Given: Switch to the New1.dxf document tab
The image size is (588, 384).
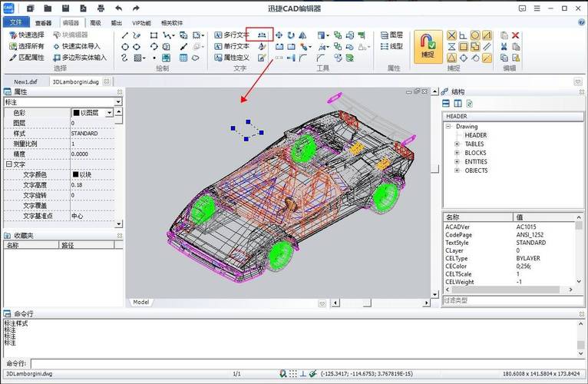Looking at the screenshot, I should pos(26,81).
